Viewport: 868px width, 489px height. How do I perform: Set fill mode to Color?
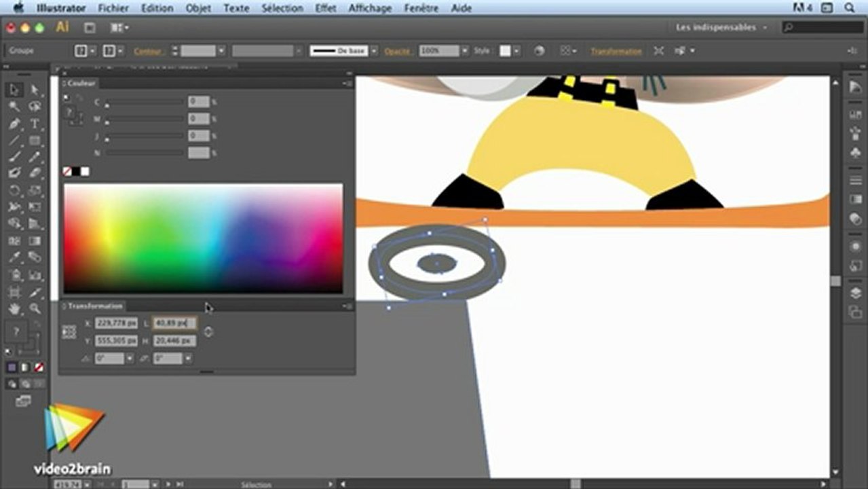tap(12, 367)
